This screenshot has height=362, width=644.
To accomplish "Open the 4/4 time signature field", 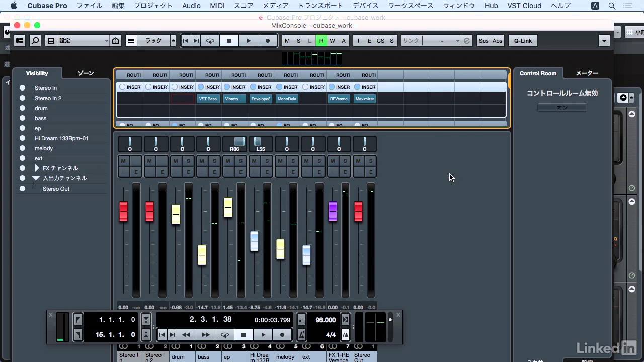I will click(x=331, y=335).
